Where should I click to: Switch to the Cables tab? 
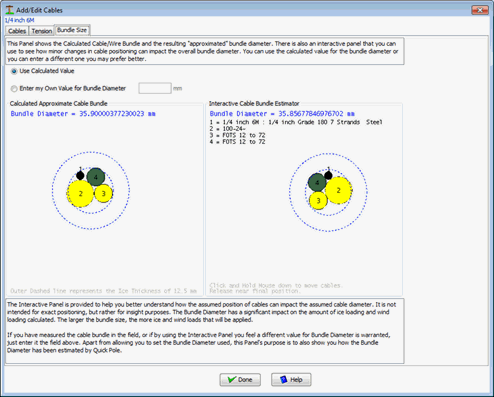[17, 31]
